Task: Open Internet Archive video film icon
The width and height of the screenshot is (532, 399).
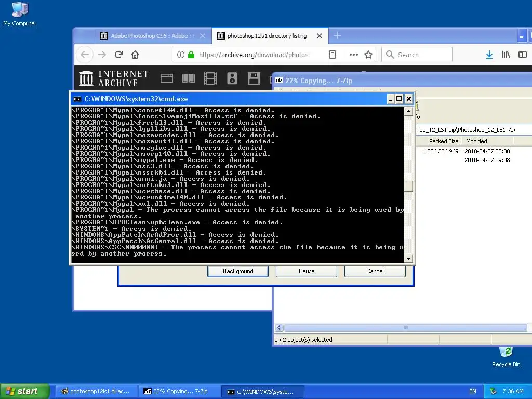Action: pyautogui.click(x=210, y=78)
